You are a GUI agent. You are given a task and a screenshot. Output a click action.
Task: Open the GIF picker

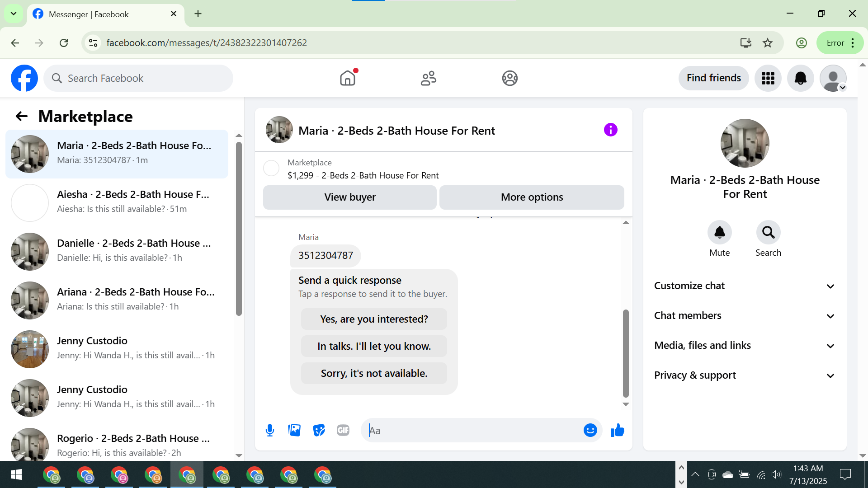click(x=343, y=430)
